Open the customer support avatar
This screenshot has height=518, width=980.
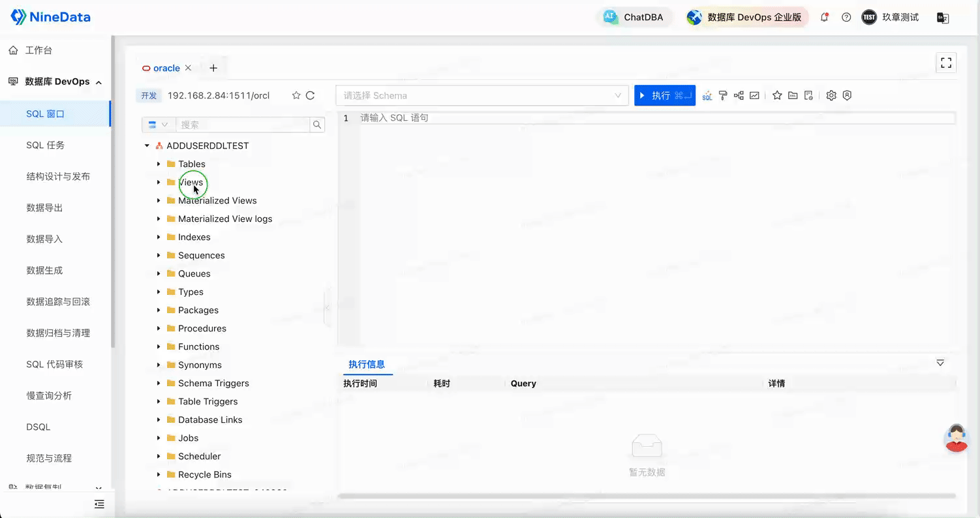[957, 438]
